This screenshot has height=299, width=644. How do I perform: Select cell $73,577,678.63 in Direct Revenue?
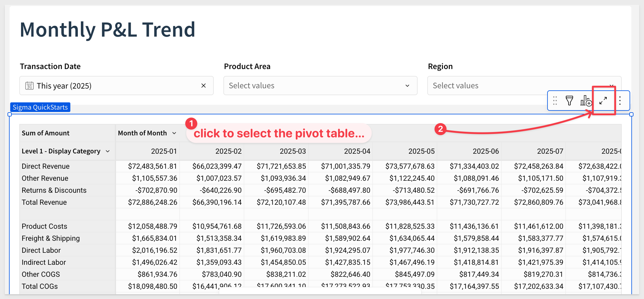[x=405, y=166]
